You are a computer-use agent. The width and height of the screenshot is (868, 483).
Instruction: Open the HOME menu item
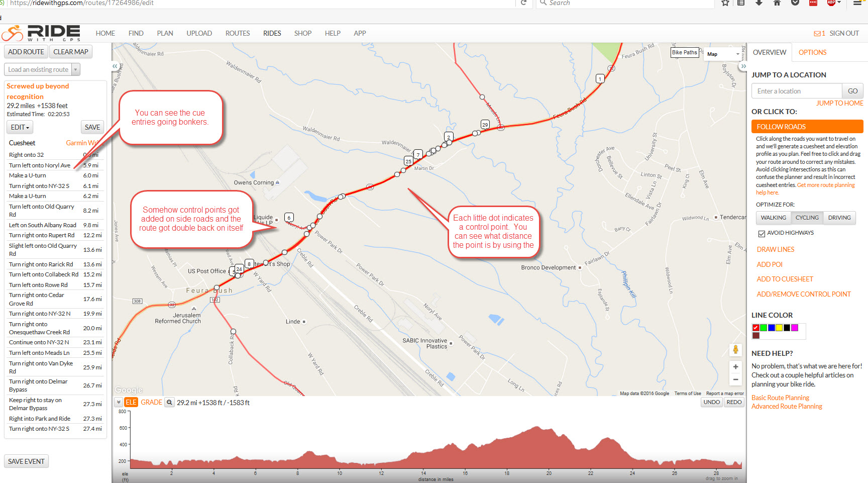(x=105, y=33)
